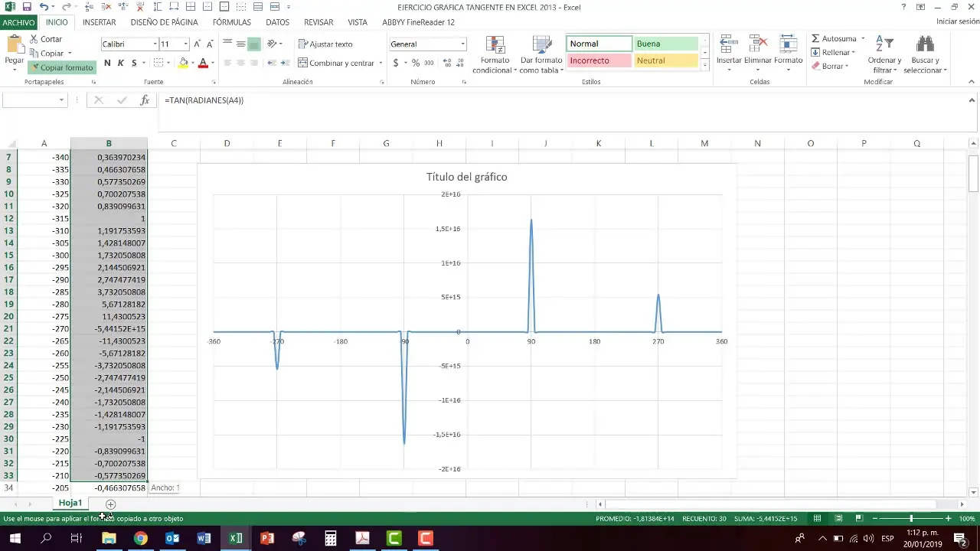Switch to the FÓRMULAS ribbon tab
The width and height of the screenshot is (980, 551).
[231, 22]
